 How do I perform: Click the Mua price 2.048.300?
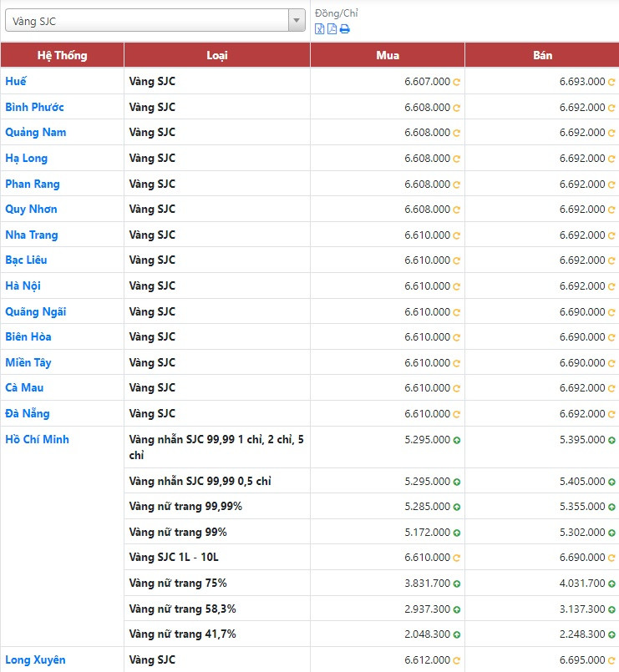click(427, 634)
